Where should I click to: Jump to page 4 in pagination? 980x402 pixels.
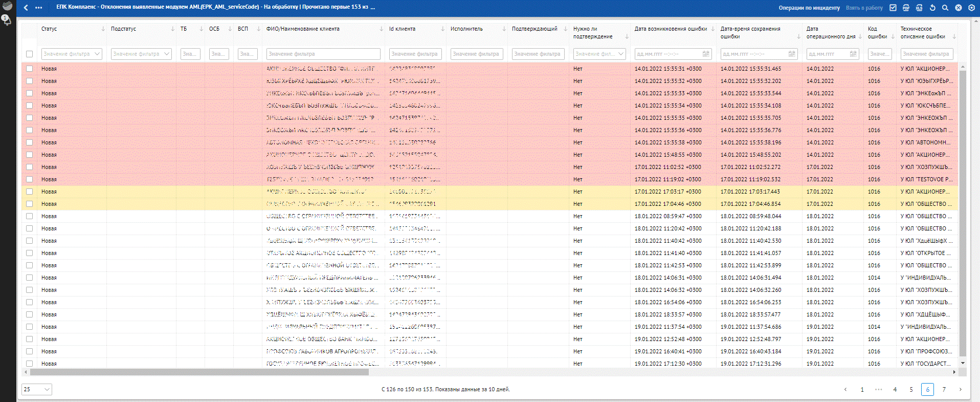(895, 389)
